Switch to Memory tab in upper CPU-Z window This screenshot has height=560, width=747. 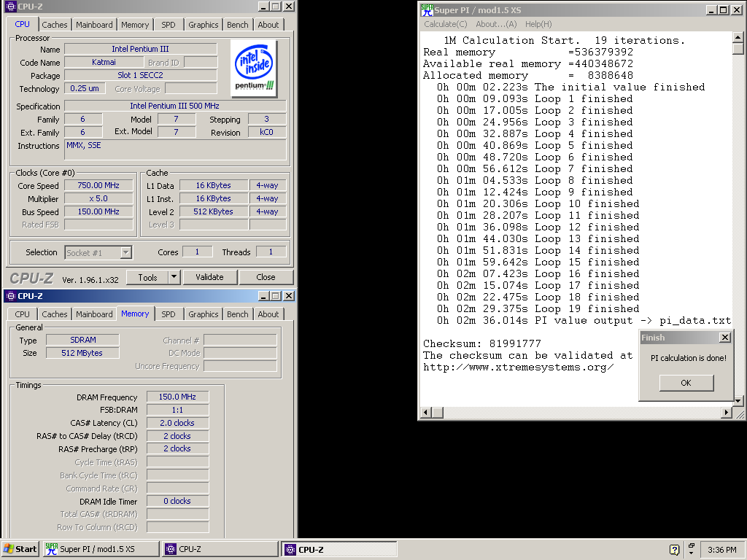coord(135,25)
